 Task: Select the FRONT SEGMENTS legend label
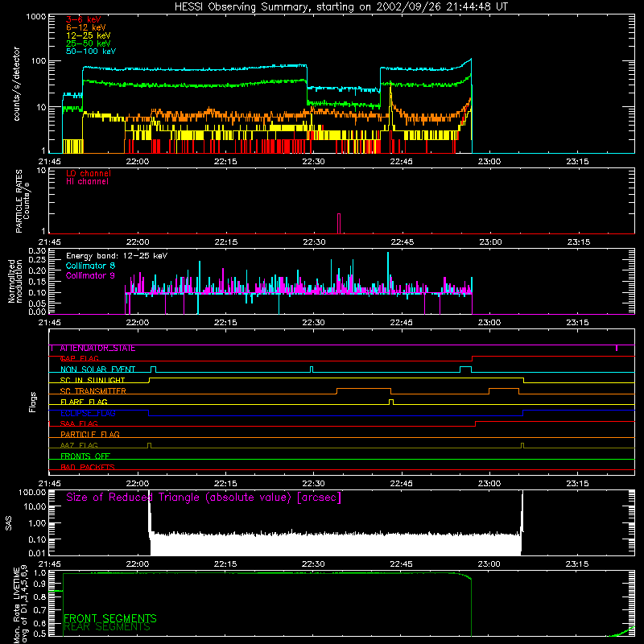point(110,618)
